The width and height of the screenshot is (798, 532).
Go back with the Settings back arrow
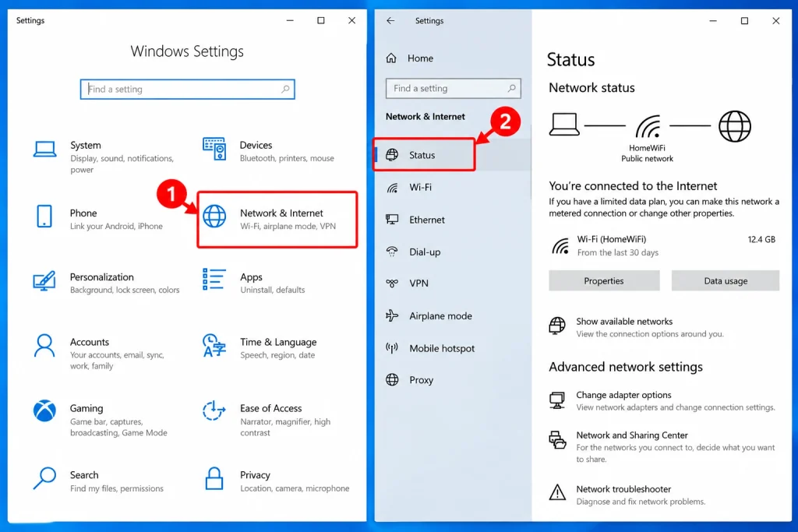390,21
